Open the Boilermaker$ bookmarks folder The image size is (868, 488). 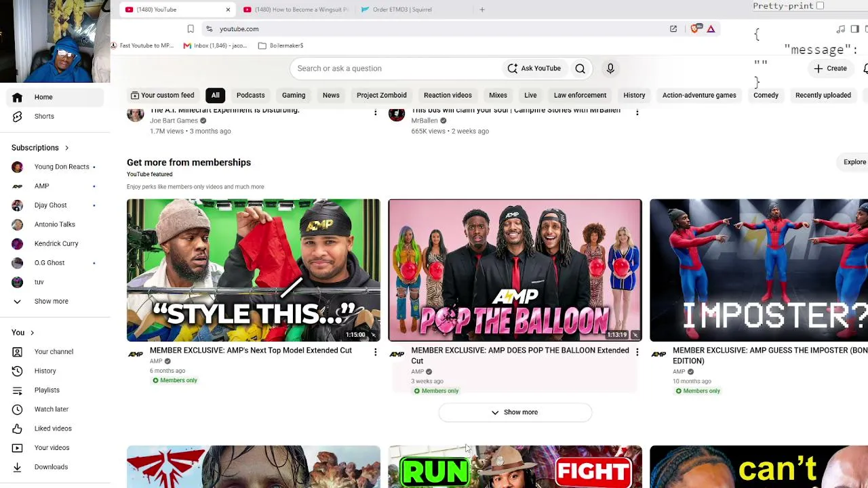[x=281, y=45]
